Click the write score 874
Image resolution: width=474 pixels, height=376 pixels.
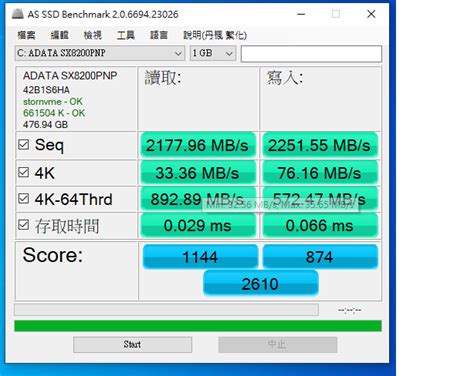tap(320, 257)
